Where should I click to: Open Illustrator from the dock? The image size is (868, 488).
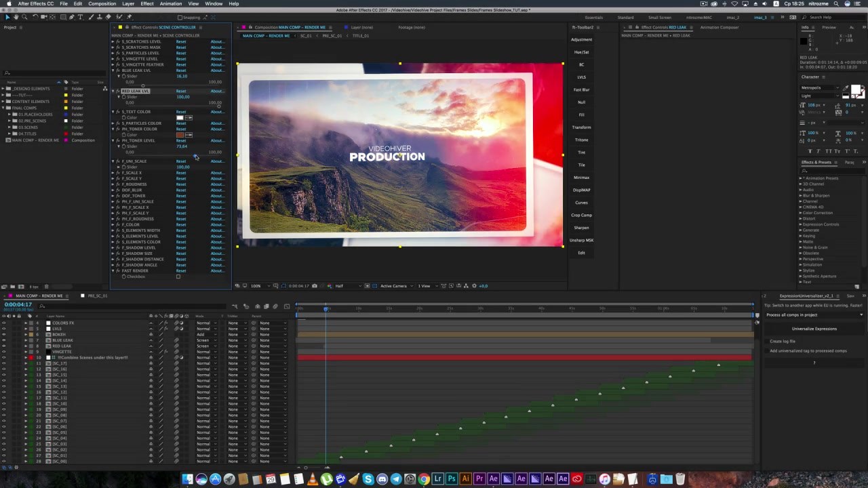click(x=465, y=479)
